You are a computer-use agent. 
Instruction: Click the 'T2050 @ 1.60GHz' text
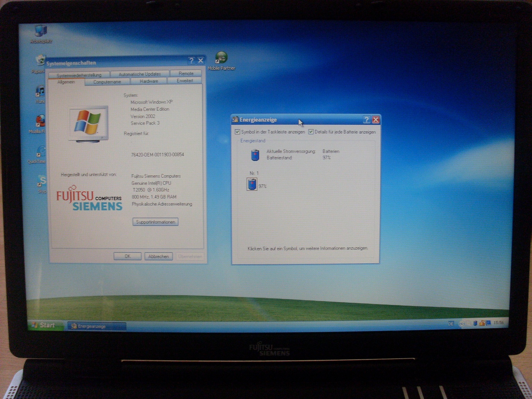(151, 190)
